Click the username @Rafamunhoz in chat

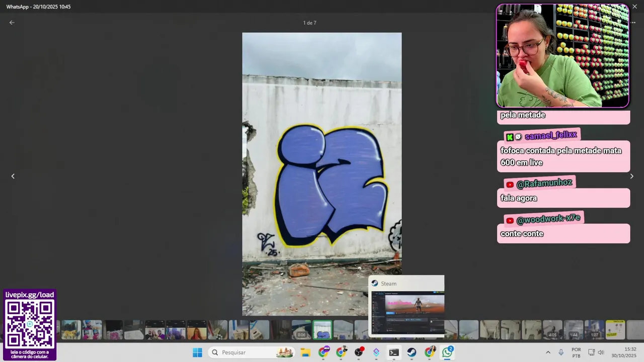(544, 184)
